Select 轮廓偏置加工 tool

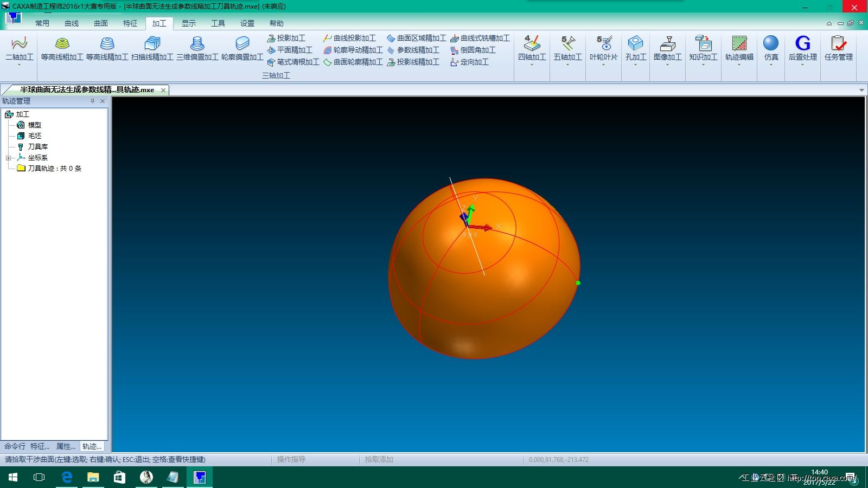click(242, 49)
